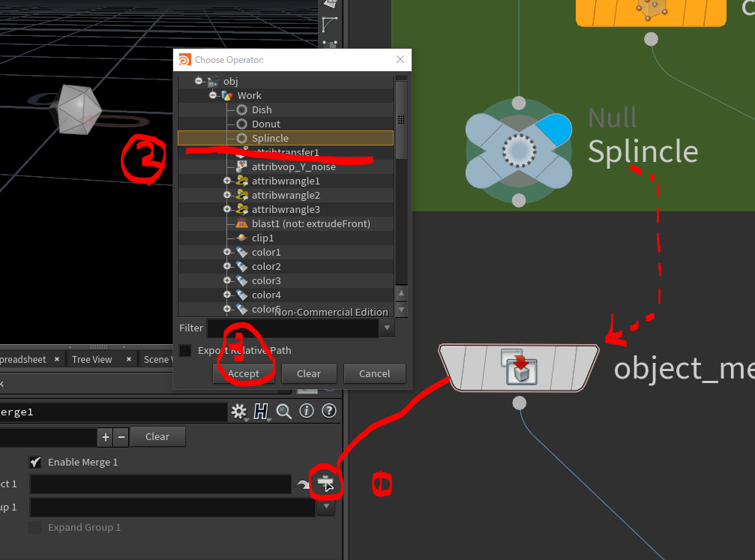Click the Houdini H presets icon
This screenshot has height=560, width=755.
(x=261, y=412)
